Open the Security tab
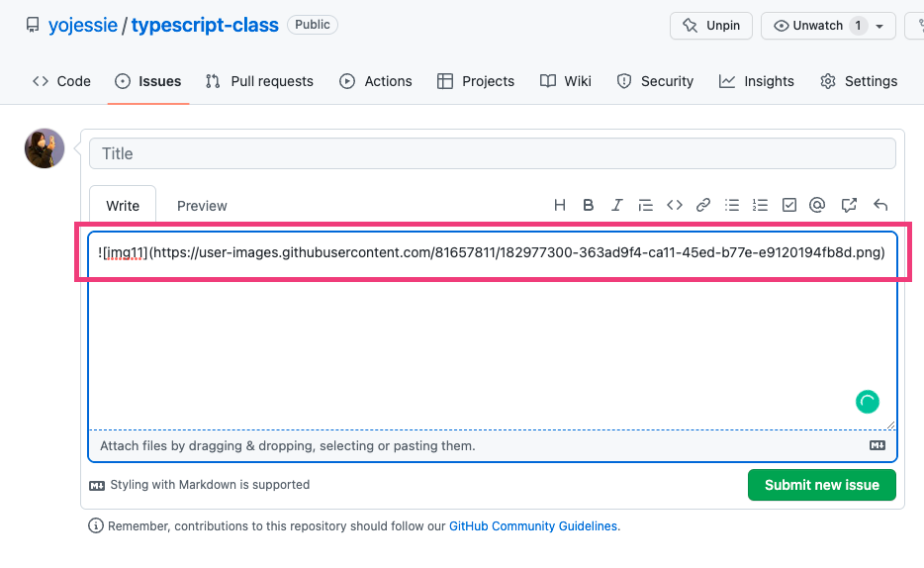Screen dimensions: 924x568 [x=655, y=81]
